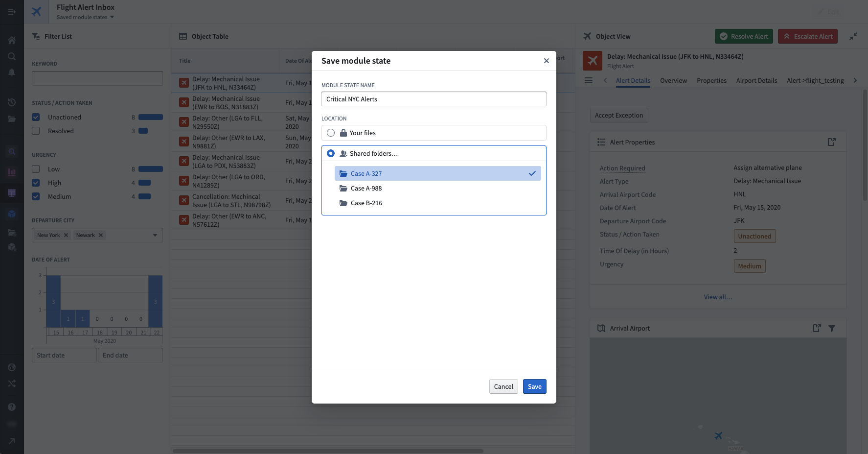Save the module state

point(535,386)
